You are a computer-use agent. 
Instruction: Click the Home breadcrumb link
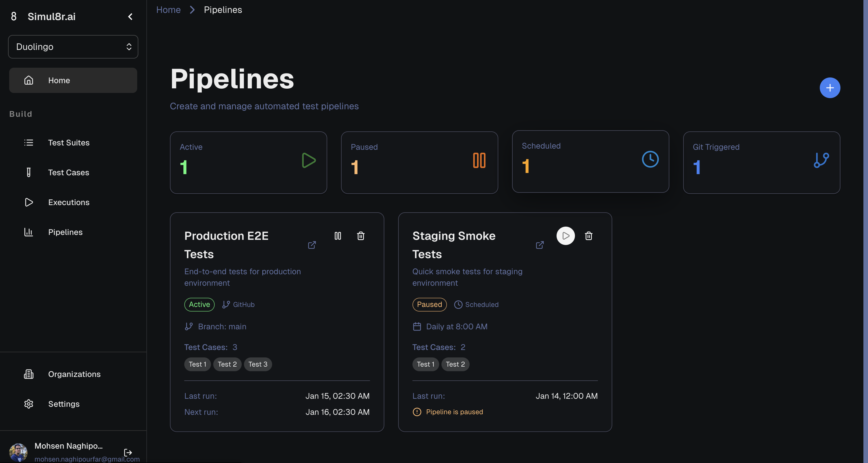[x=168, y=10]
